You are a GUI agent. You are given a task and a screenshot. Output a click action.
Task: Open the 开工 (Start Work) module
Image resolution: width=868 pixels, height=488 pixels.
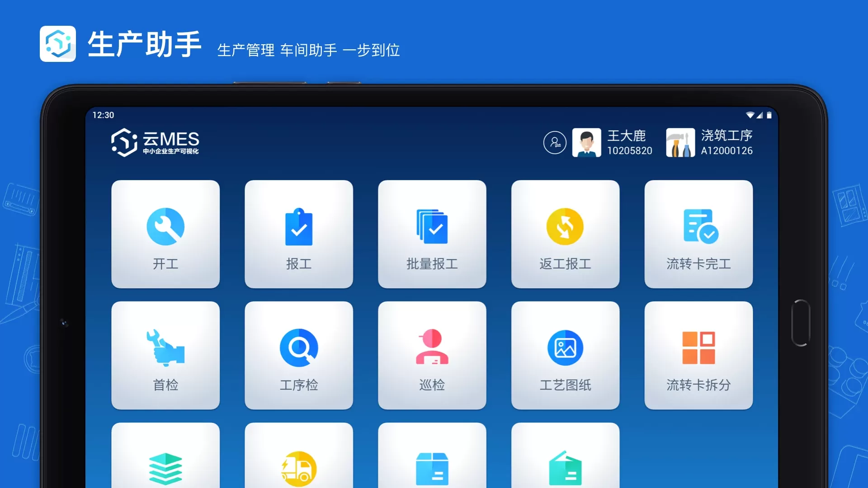166,233
